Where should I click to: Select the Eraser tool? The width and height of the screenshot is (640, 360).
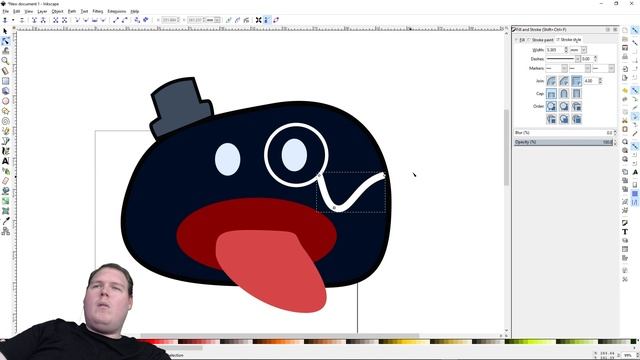(5, 181)
